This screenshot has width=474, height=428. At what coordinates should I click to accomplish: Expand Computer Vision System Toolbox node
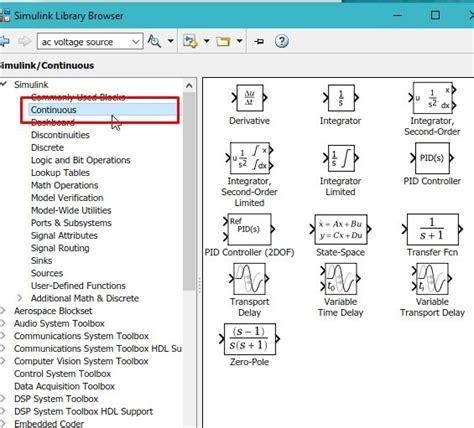[3, 361]
